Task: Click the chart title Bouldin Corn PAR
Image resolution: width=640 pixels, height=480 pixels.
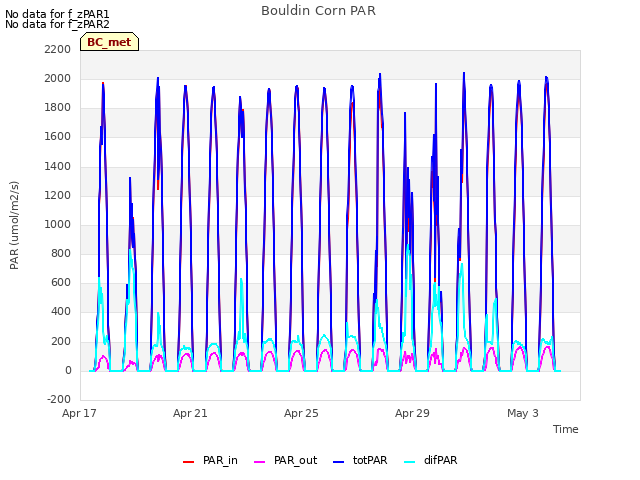Action: tap(318, 11)
